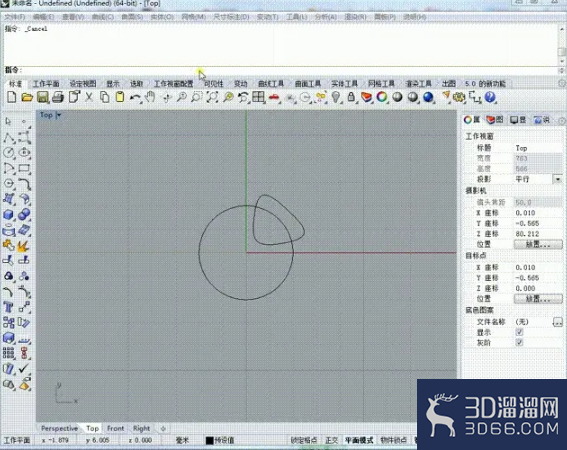Paste from clipboard using the yellow paste icon
The image size is (567, 450).
120,97
